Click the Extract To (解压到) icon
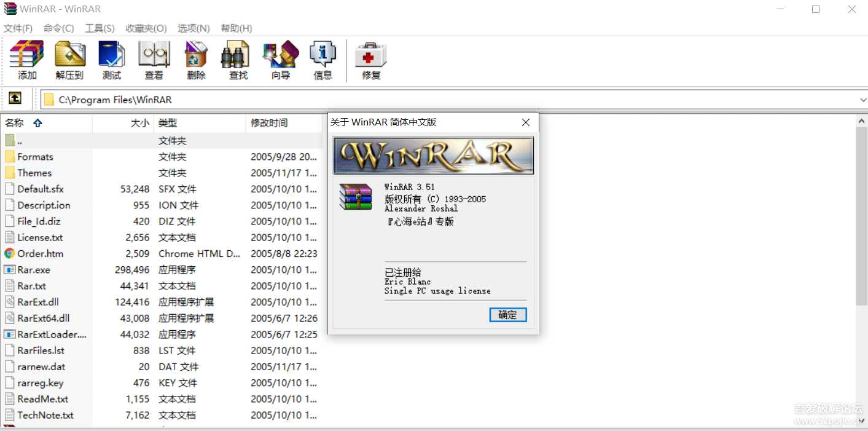This screenshot has height=431, width=868. click(x=69, y=60)
